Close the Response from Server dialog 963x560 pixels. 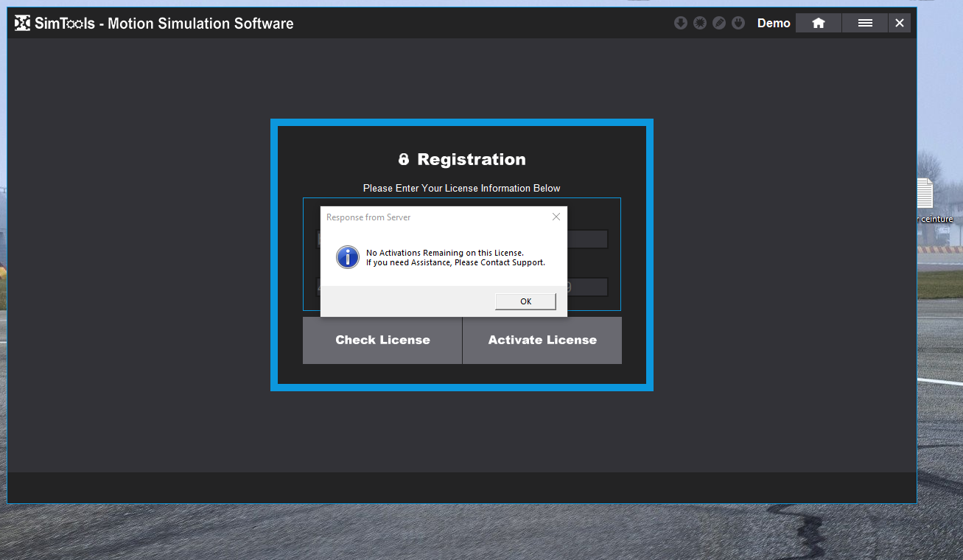556,217
